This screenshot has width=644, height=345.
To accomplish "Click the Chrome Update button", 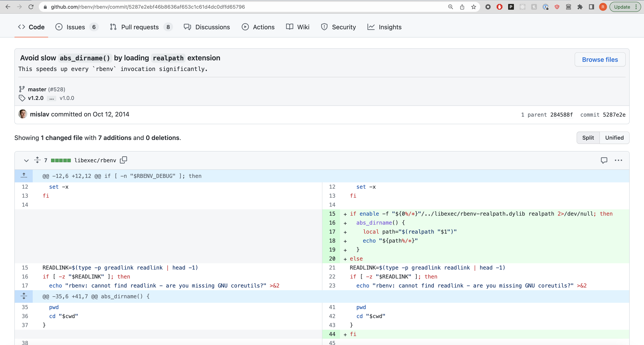I will pyautogui.click(x=625, y=7).
